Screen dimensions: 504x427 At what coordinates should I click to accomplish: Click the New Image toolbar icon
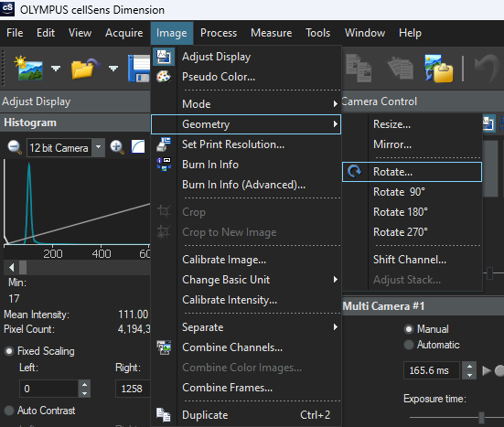28,68
